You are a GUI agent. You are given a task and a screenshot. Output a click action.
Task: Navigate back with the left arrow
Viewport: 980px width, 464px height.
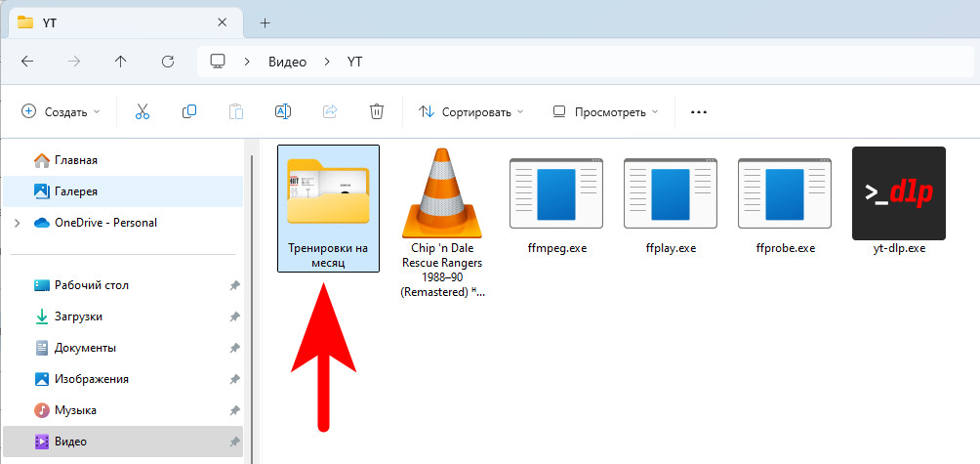coord(27,62)
